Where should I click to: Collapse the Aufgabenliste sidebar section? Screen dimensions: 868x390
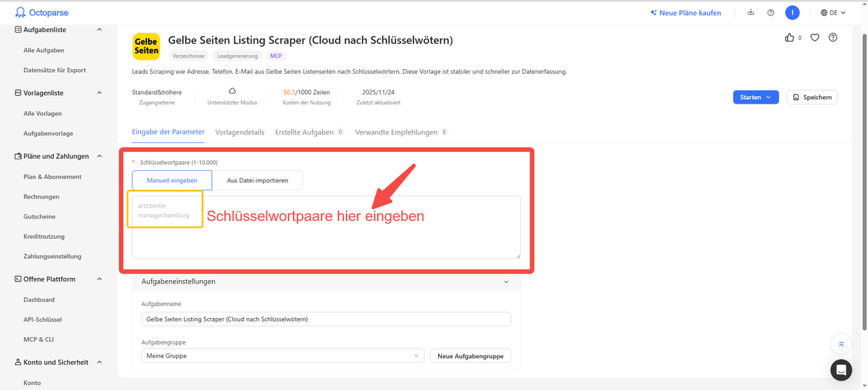100,30
